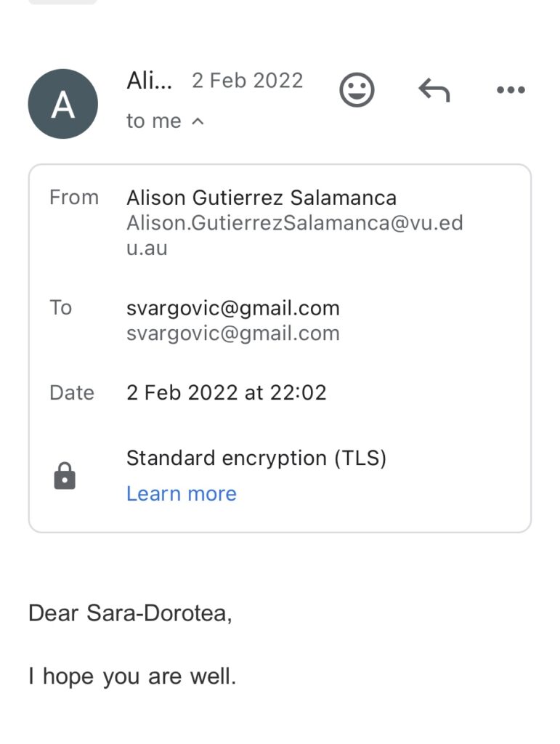560x744 pixels.
Task: Tap the line 'I hope you are well.'
Action: click(131, 676)
